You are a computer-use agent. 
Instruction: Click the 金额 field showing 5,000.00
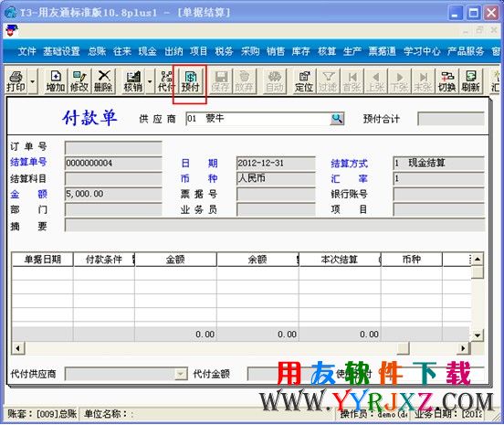coord(113,194)
